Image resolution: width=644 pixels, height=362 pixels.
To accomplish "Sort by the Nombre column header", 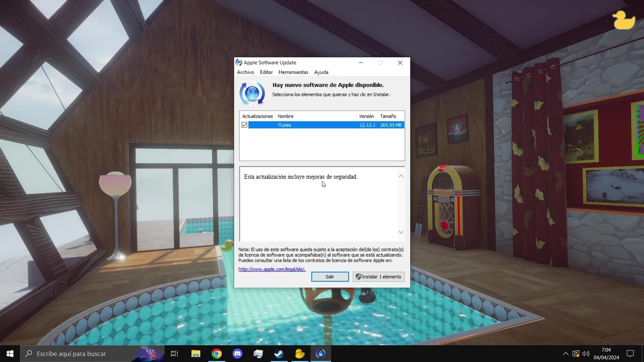I will [316, 116].
